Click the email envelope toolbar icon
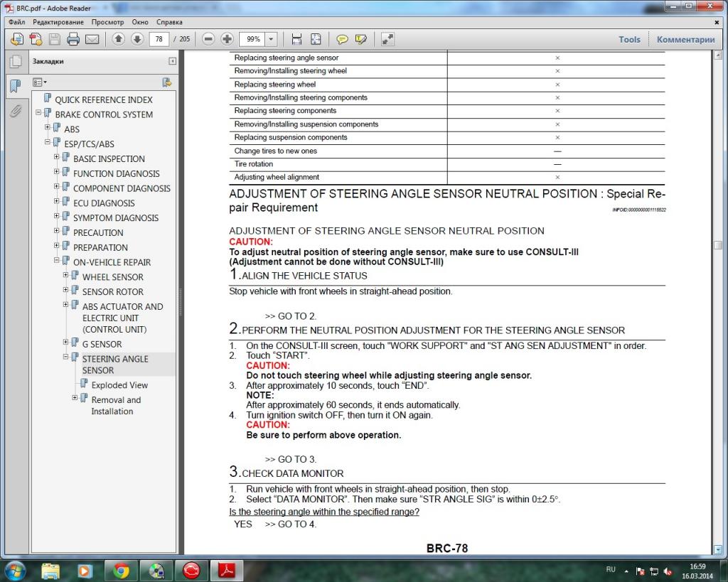The height and width of the screenshot is (582, 728). pos(92,39)
